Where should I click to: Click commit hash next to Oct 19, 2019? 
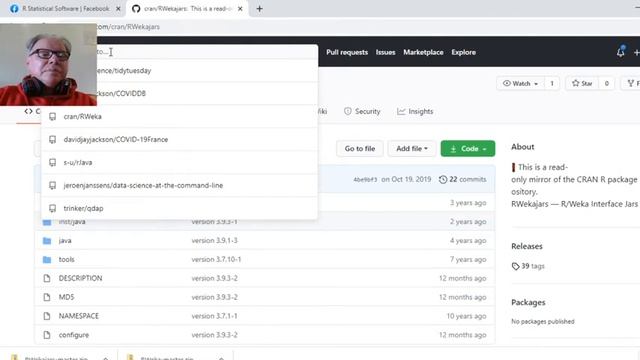[365, 180]
